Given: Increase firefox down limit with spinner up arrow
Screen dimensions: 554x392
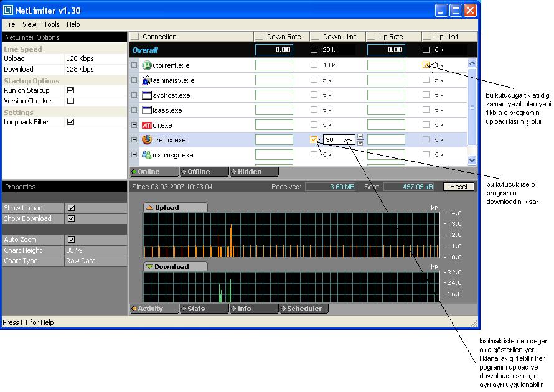Looking at the screenshot, I should pos(360,136).
